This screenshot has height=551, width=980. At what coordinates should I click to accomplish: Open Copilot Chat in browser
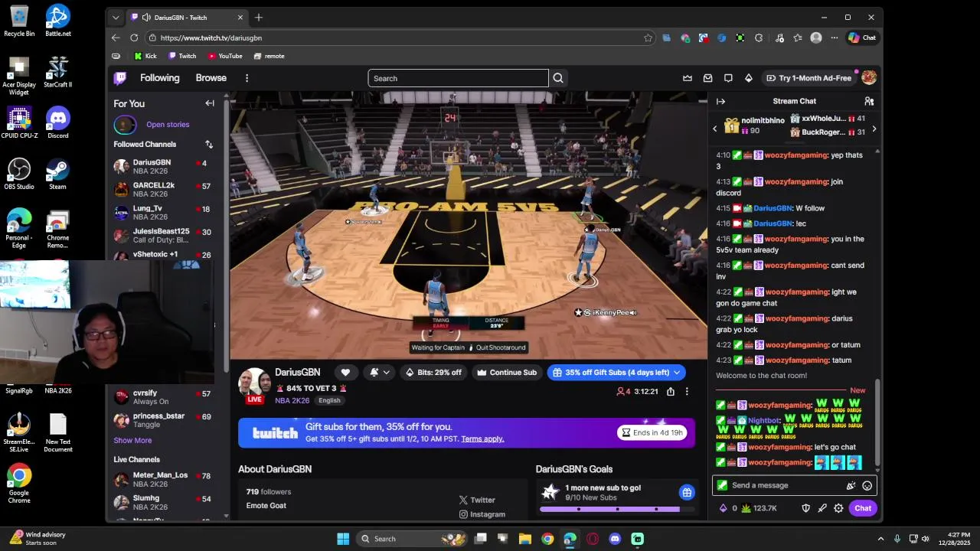tap(862, 37)
